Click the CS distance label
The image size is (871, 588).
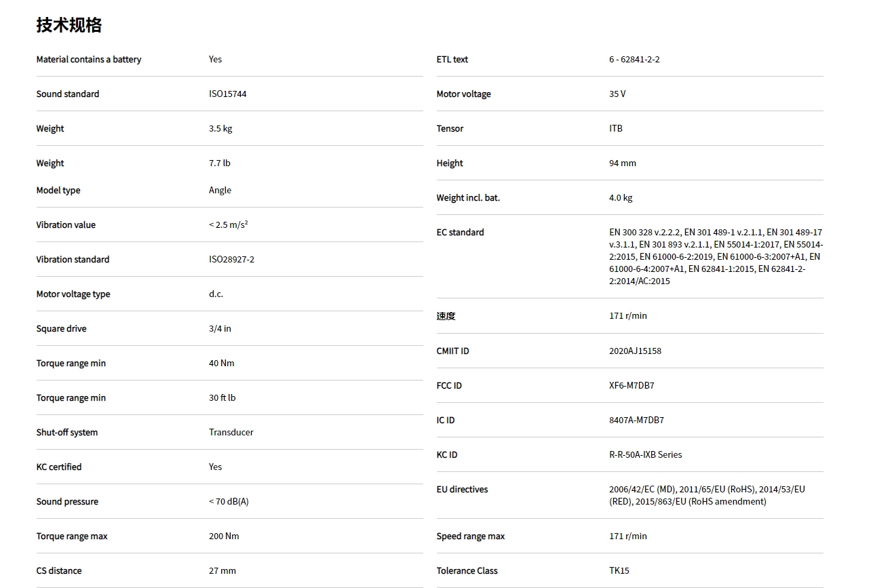[58, 571]
